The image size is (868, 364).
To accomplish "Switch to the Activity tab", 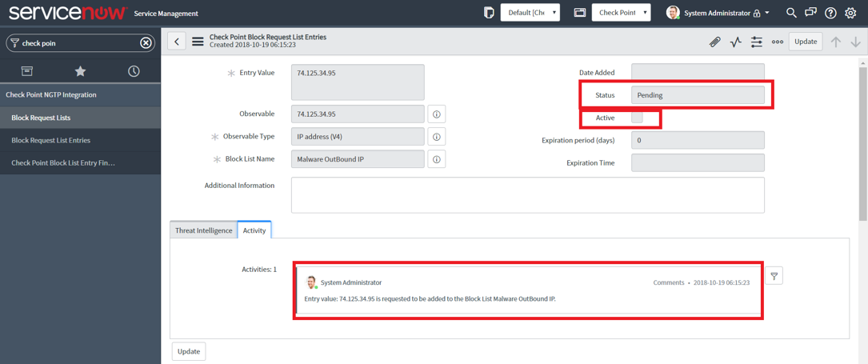I will (x=254, y=230).
